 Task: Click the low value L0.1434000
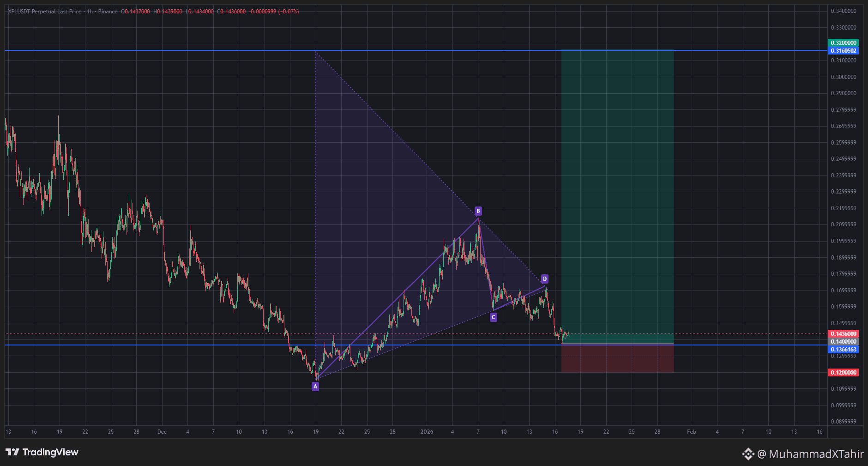click(x=199, y=12)
